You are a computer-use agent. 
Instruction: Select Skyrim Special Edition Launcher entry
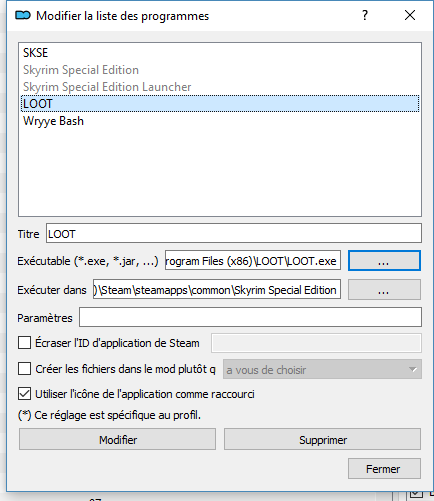coord(220,87)
